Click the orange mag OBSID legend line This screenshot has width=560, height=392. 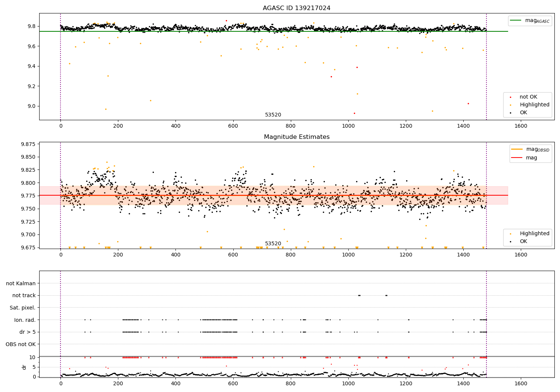click(x=517, y=149)
